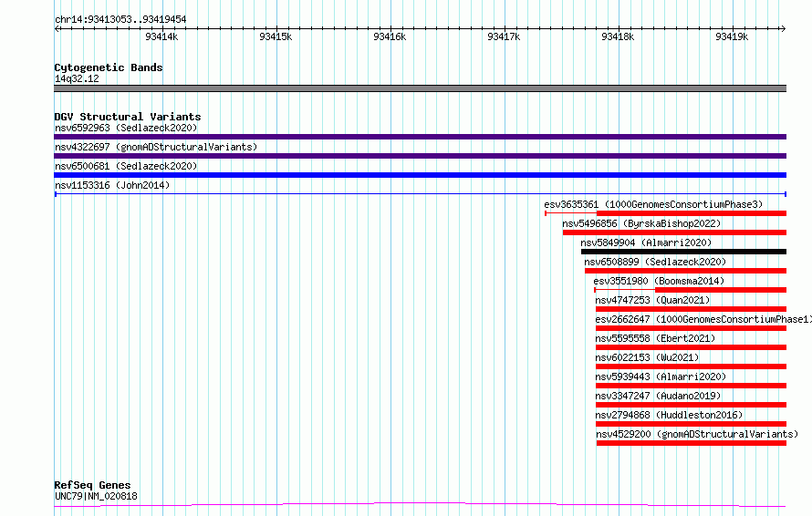Select the 14q32.12 band label
Viewport: 812px width, 516px height.
tap(77, 78)
